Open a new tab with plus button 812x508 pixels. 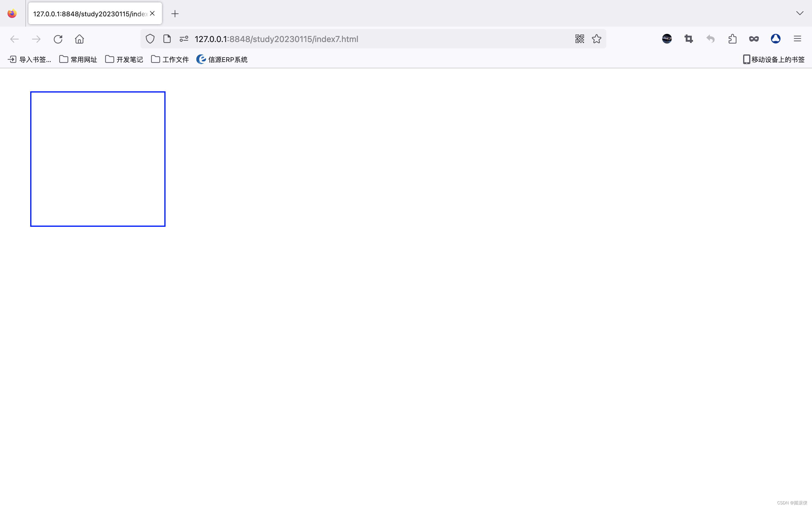(175, 14)
